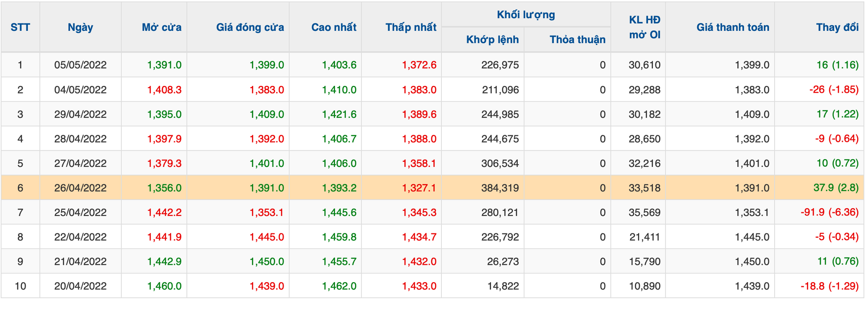Click the matched volume 280,121

(x=500, y=212)
